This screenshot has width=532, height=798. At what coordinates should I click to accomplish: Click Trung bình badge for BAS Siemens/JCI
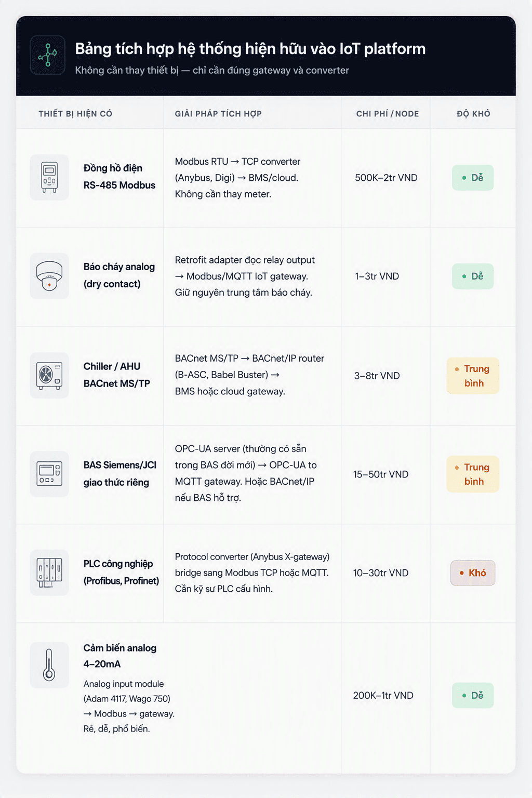pos(473,474)
